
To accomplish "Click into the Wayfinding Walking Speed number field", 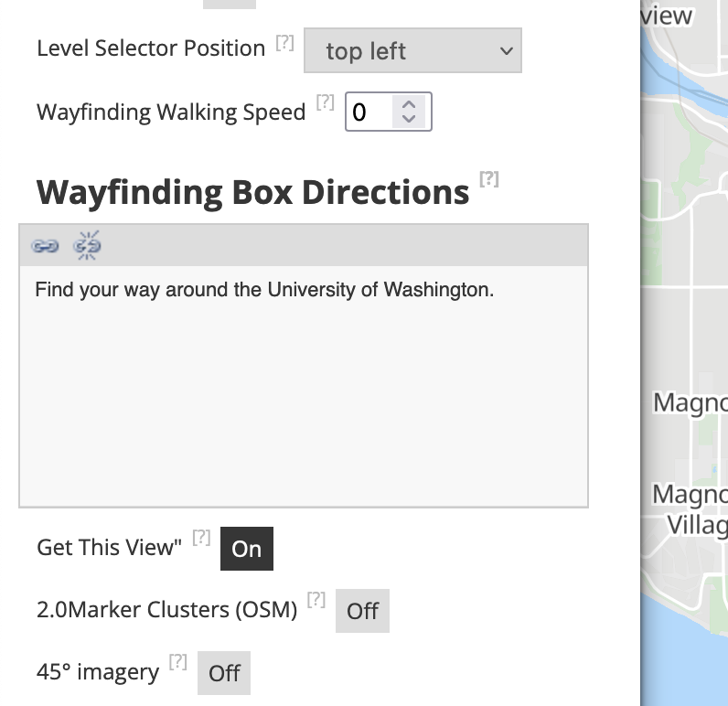I will coord(369,112).
